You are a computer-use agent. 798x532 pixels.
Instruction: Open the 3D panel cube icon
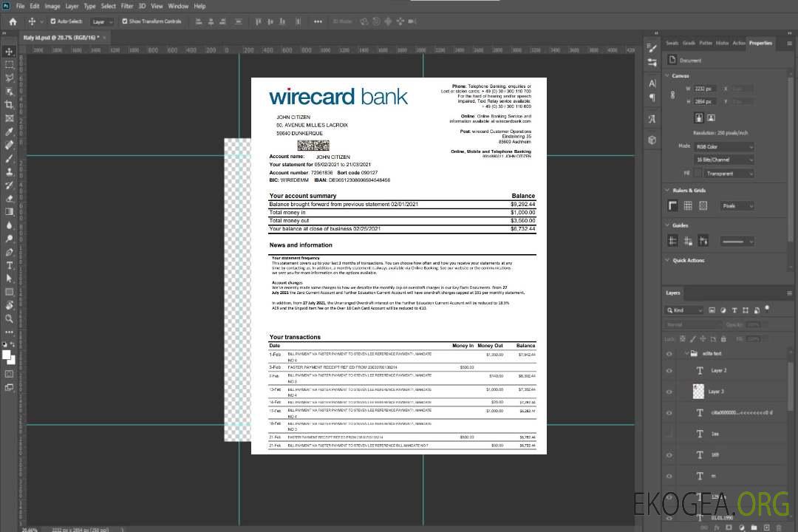652,140
